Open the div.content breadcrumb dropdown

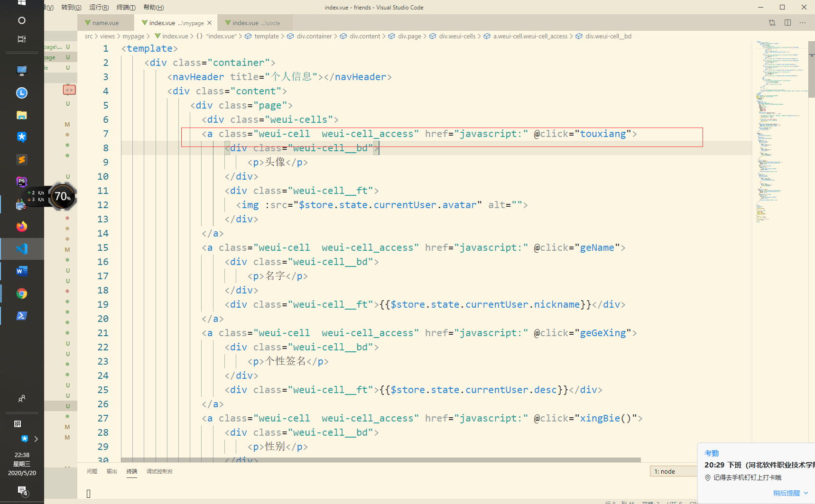pyautogui.click(x=365, y=36)
